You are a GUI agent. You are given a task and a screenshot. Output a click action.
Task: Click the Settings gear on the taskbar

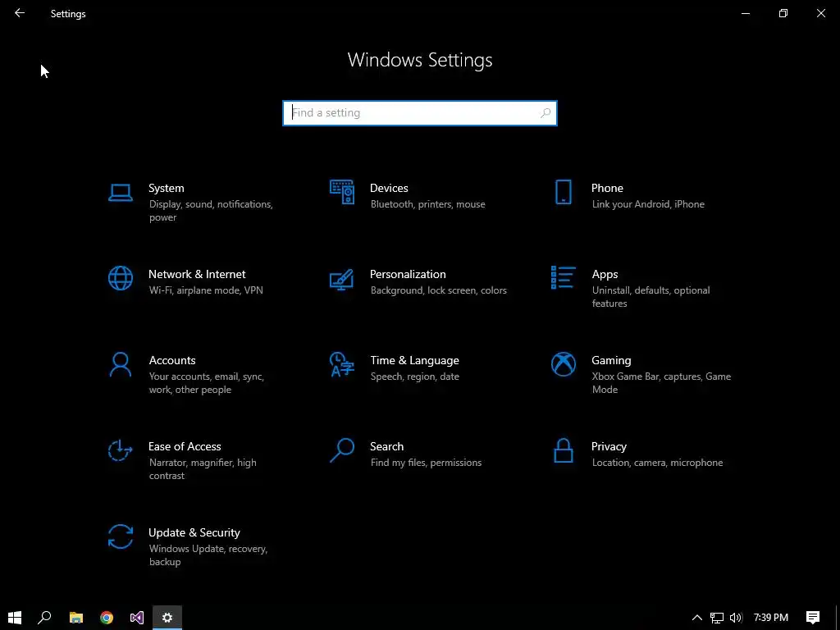pyautogui.click(x=167, y=618)
